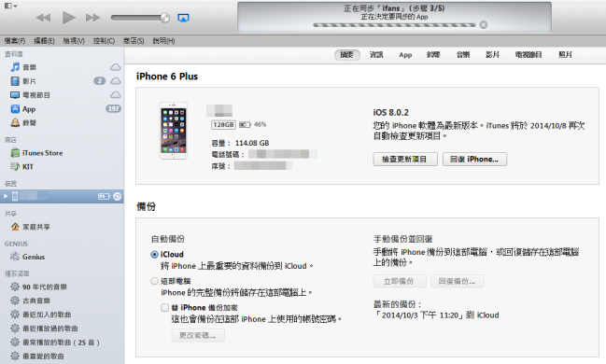
Task: Start playback with the Play button
Action: 69,18
